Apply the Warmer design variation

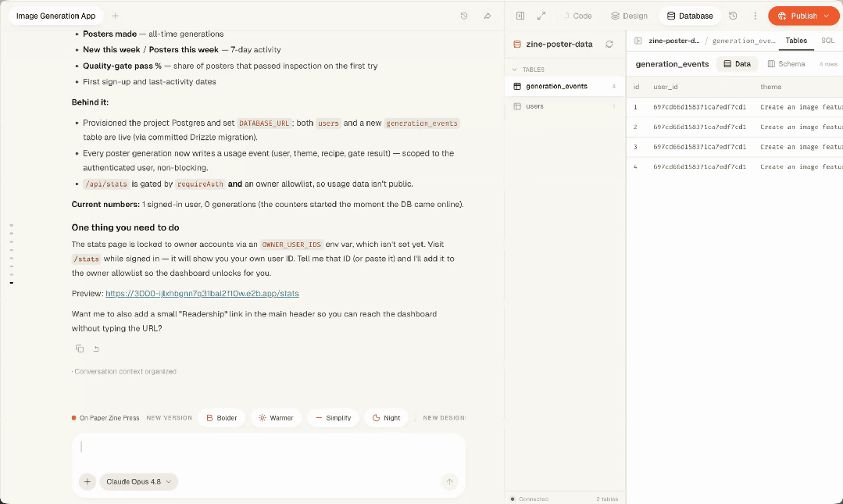pos(276,418)
